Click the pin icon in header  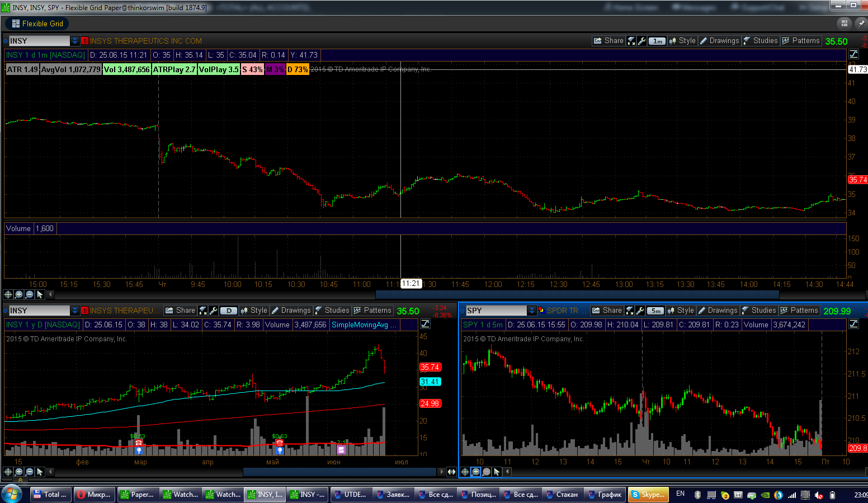(x=862, y=23)
